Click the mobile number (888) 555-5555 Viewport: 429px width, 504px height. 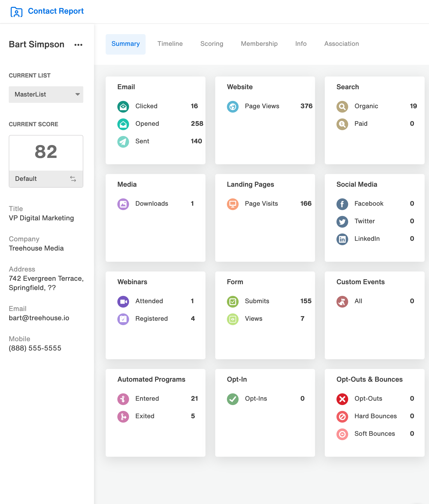coord(35,348)
